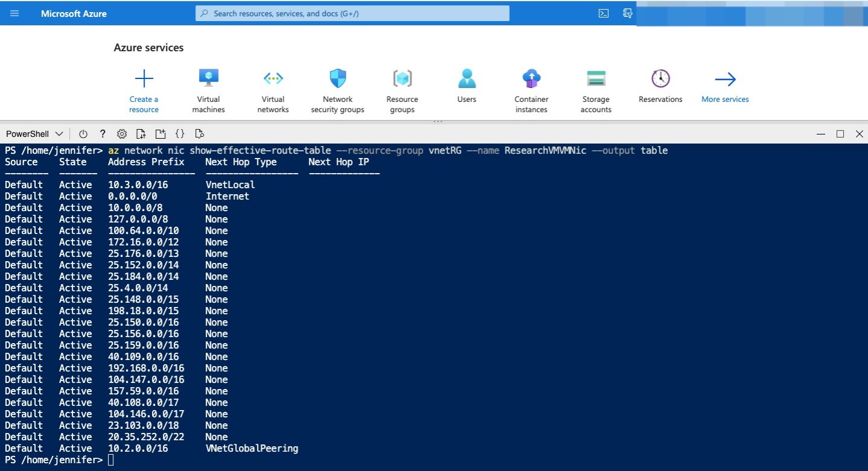Click the 40.109.0.0/16 address prefix
The height and width of the screenshot is (471, 868).
(144, 356)
